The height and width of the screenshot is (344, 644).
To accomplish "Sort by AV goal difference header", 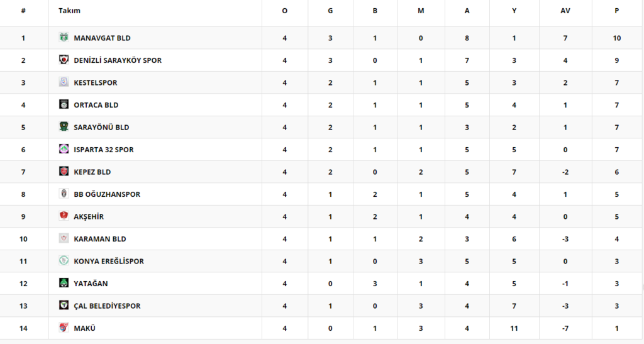I will pyautogui.click(x=565, y=11).
